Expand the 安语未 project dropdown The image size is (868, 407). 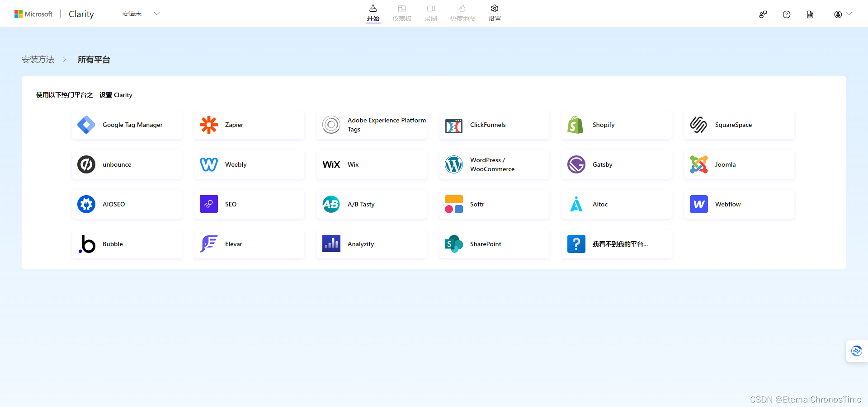(141, 14)
